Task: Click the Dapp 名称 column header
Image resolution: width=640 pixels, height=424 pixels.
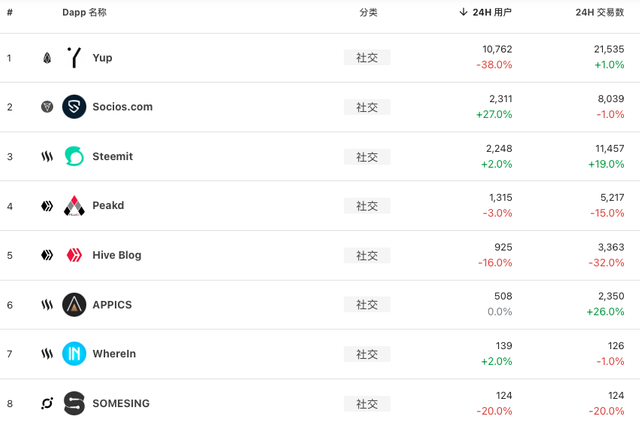Action: [x=84, y=12]
